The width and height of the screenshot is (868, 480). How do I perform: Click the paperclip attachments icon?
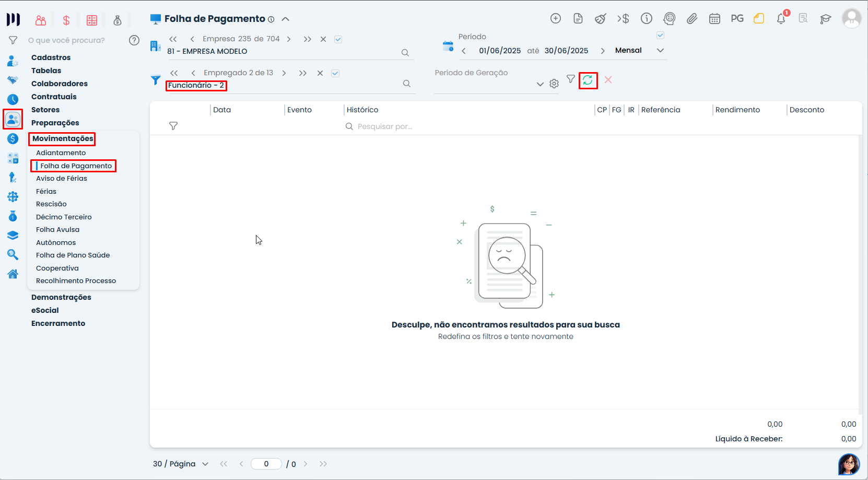(692, 19)
